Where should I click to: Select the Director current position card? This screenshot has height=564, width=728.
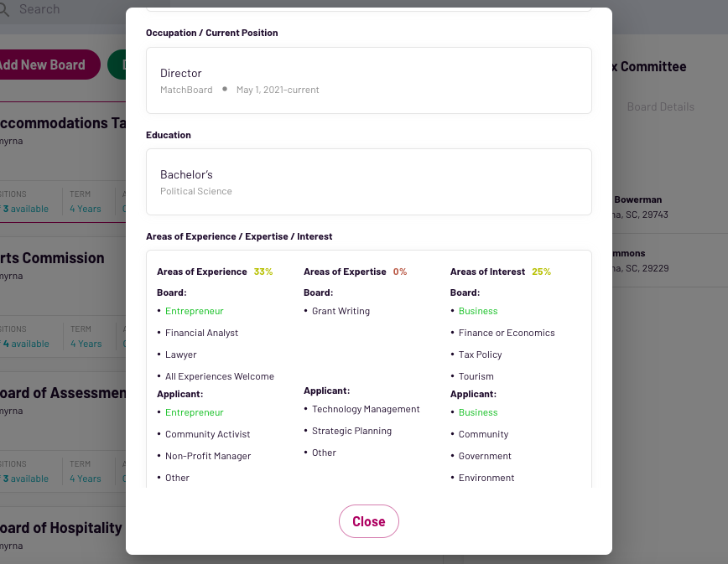(x=368, y=80)
